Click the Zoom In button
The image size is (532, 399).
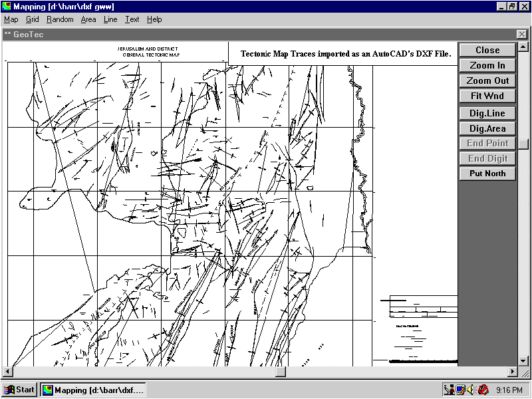(487, 65)
